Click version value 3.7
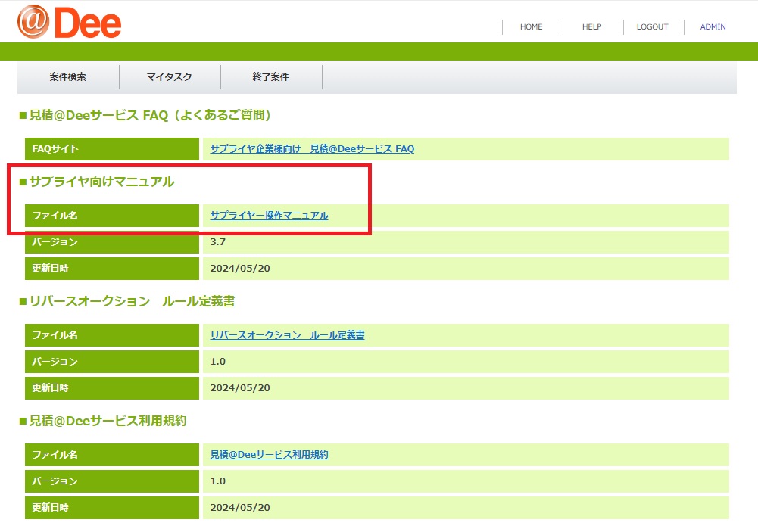This screenshot has height=532, width=758. (218, 242)
